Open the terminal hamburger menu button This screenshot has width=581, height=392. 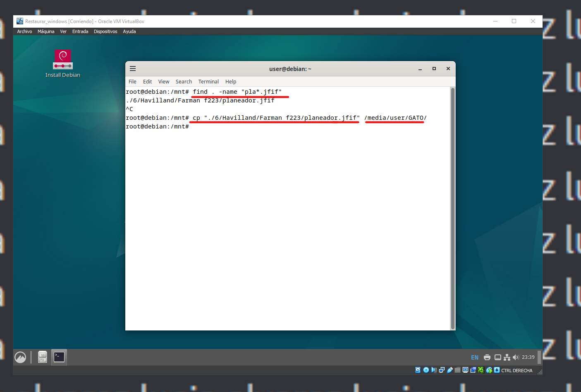[x=133, y=69]
